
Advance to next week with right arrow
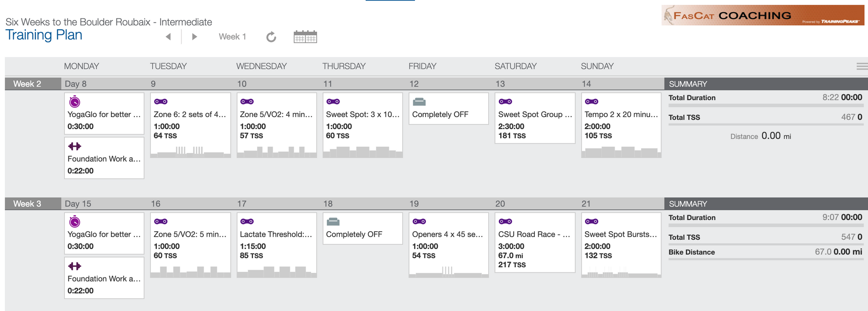[x=195, y=37]
